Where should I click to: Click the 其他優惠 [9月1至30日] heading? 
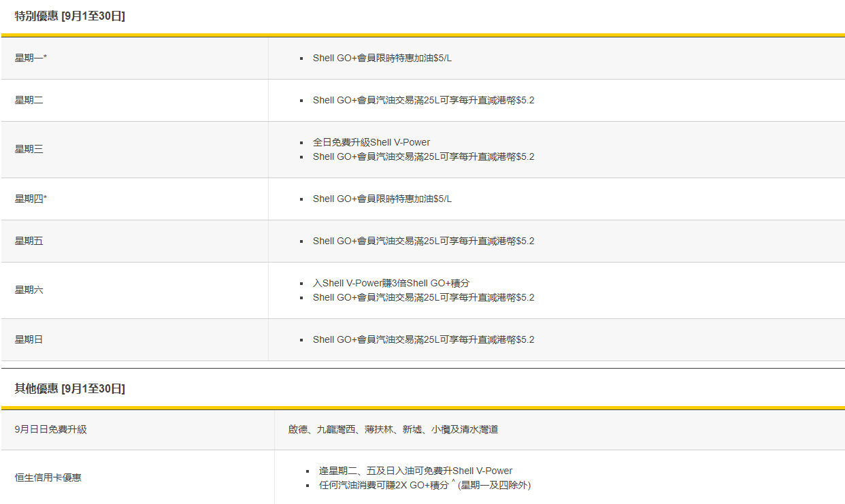[x=70, y=388]
